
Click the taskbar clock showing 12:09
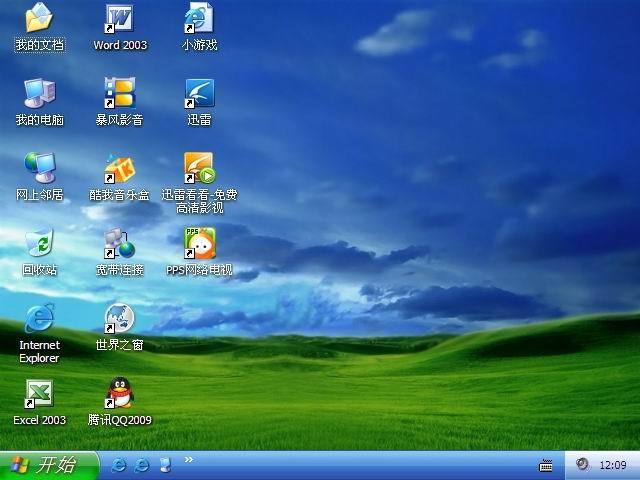click(x=612, y=465)
